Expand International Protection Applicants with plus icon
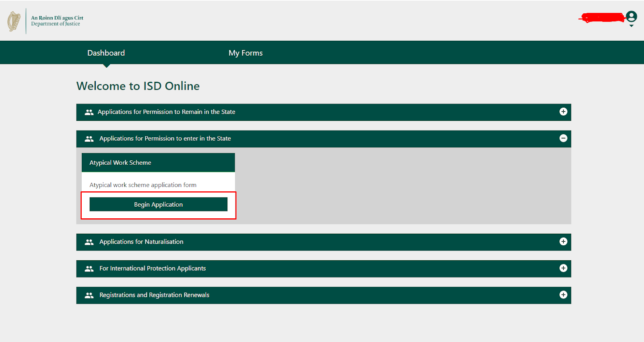The width and height of the screenshot is (644, 342). pos(563,268)
